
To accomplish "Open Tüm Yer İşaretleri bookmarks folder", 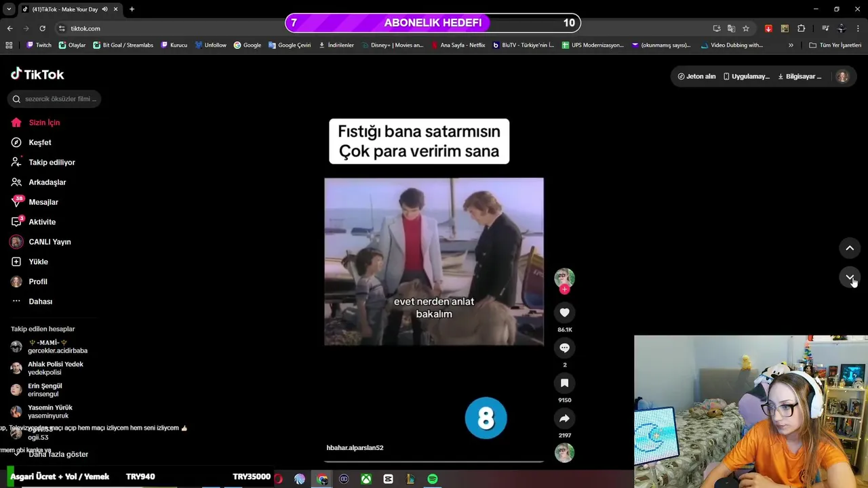I will click(x=835, y=45).
